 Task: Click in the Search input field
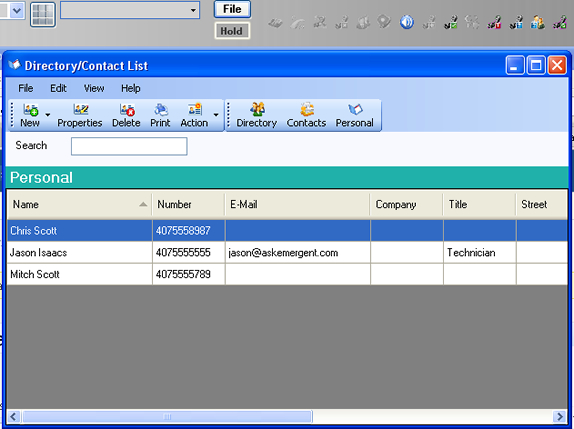[x=129, y=146]
